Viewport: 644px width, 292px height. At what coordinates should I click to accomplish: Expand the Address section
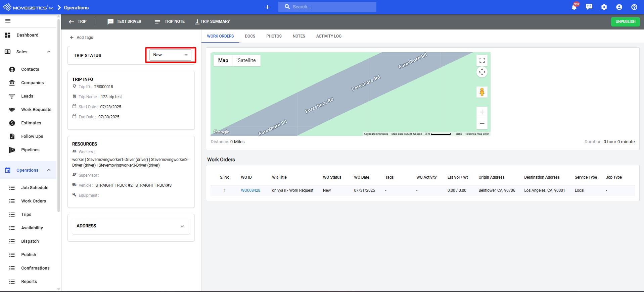click(x=182, y=226)
